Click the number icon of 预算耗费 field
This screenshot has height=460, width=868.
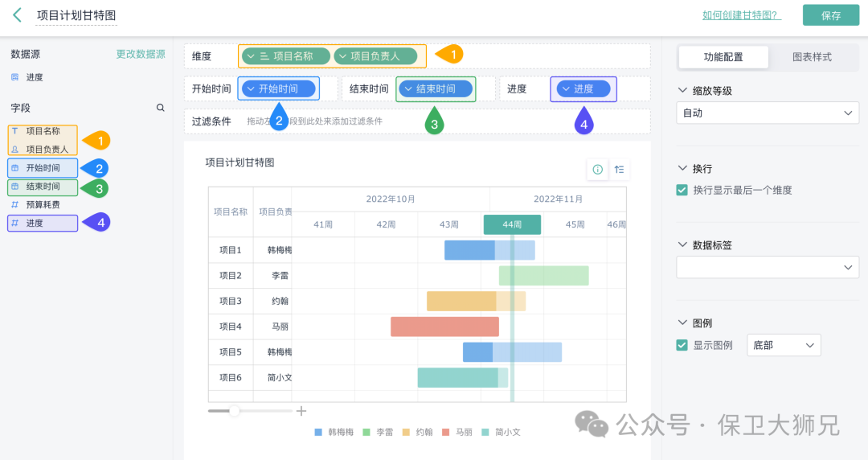(15, 205)
